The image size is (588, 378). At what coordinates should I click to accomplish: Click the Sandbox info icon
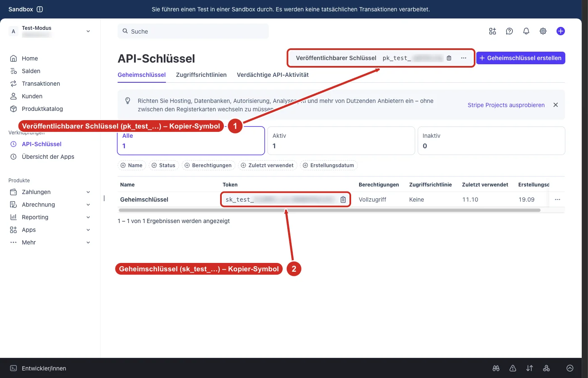[40, 9]
